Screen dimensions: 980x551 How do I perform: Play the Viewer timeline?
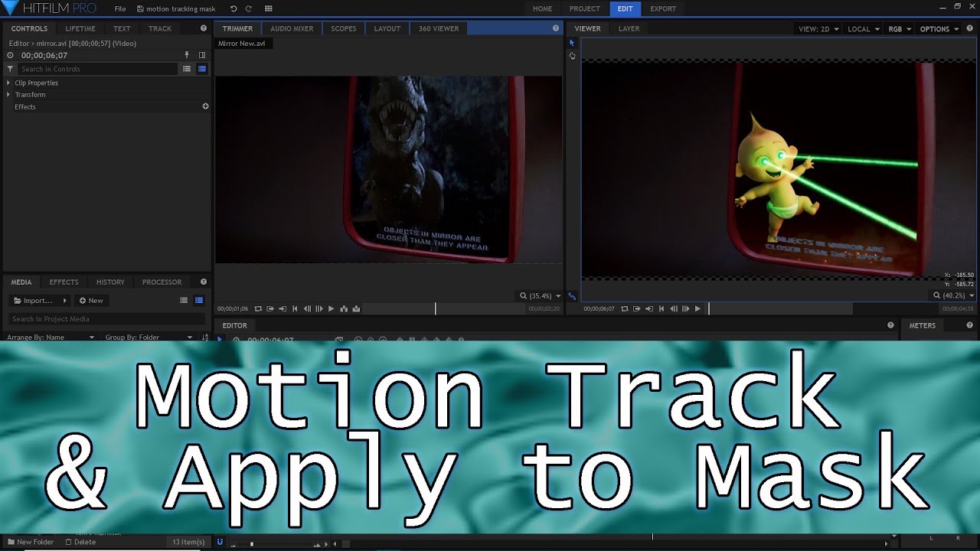(697, 308)
